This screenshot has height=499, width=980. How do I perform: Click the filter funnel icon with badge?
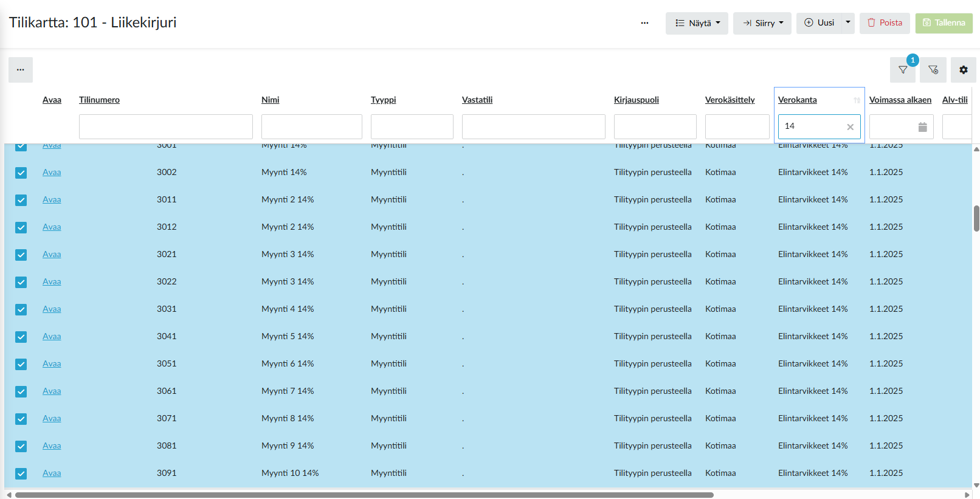903,70
